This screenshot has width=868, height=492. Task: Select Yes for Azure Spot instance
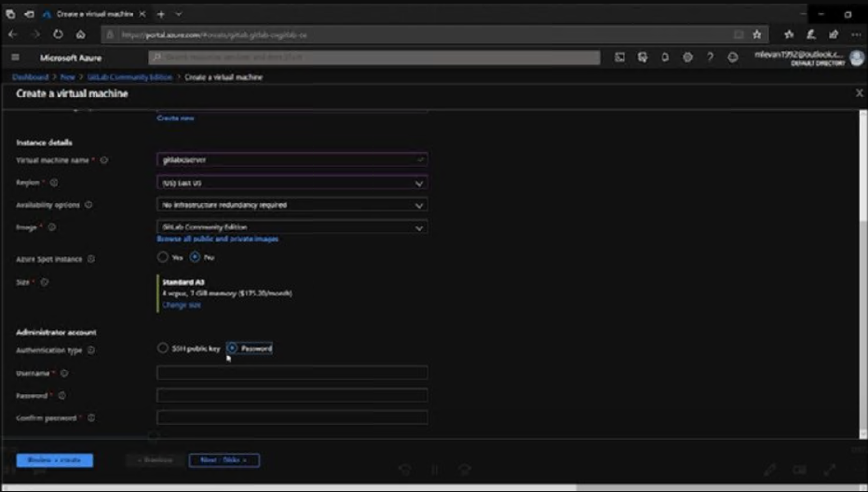(162, 257)
